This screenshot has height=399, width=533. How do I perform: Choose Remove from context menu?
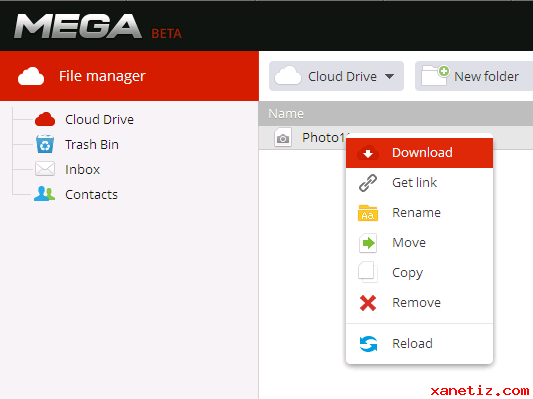pyautogui.click(x=419, y=302)
